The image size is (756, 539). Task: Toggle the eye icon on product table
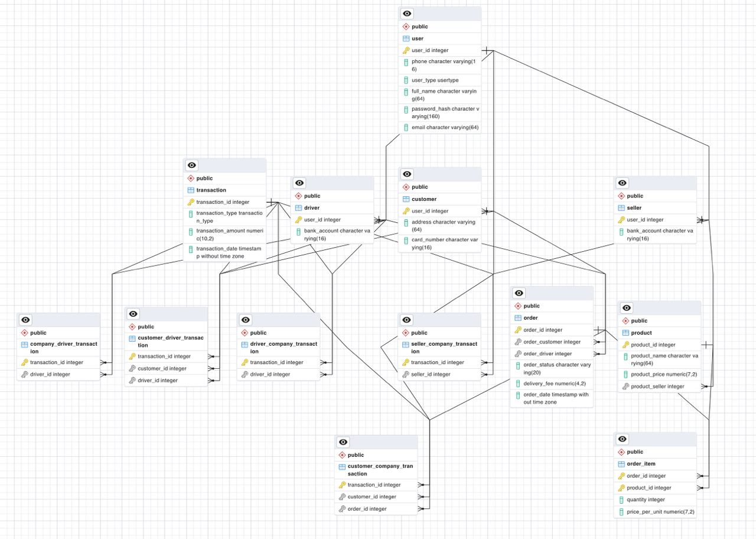626,308
